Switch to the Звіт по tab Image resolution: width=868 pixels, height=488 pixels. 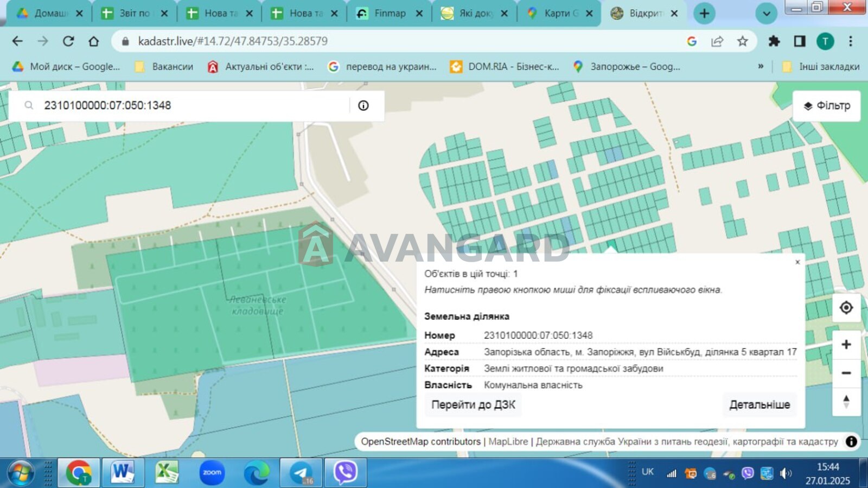click(x=134, y=14)
